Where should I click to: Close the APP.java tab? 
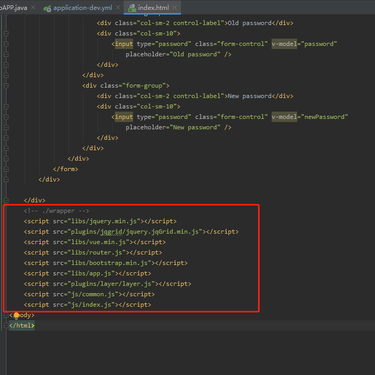33,7
